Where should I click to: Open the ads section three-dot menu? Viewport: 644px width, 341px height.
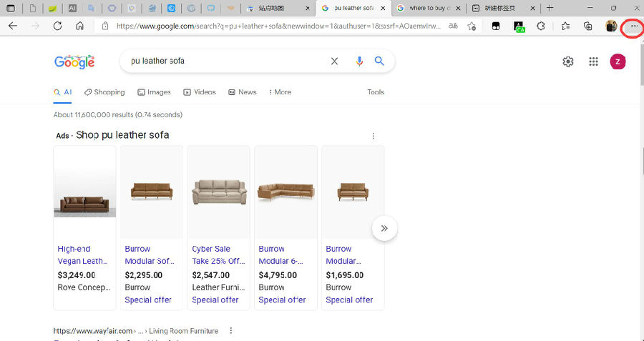373,136
